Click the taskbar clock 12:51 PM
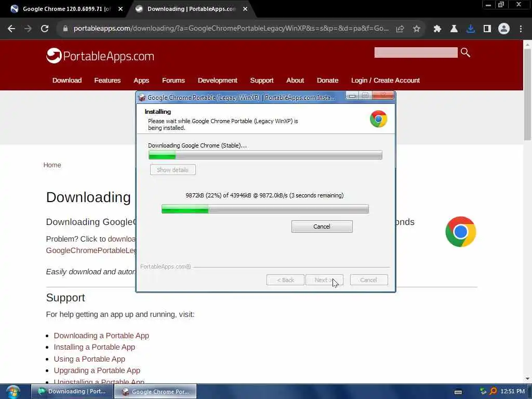Image resolution: width=532 pixels, height=399 pixels. [x=512, y=392]
